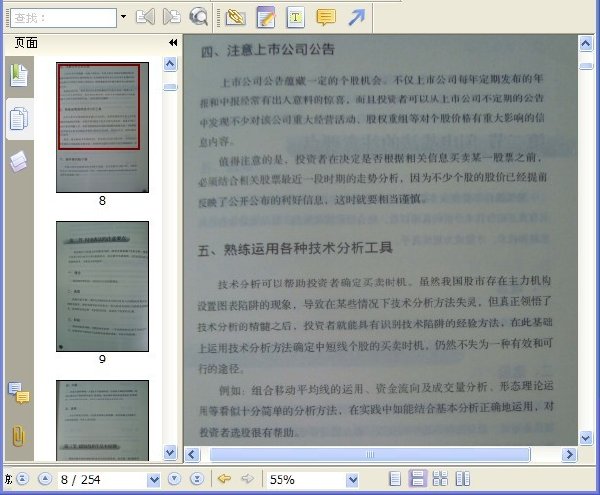This screenshot has height=495, width=600.
Task: Switch to continuous facing layout
Action: click(440, 479)
